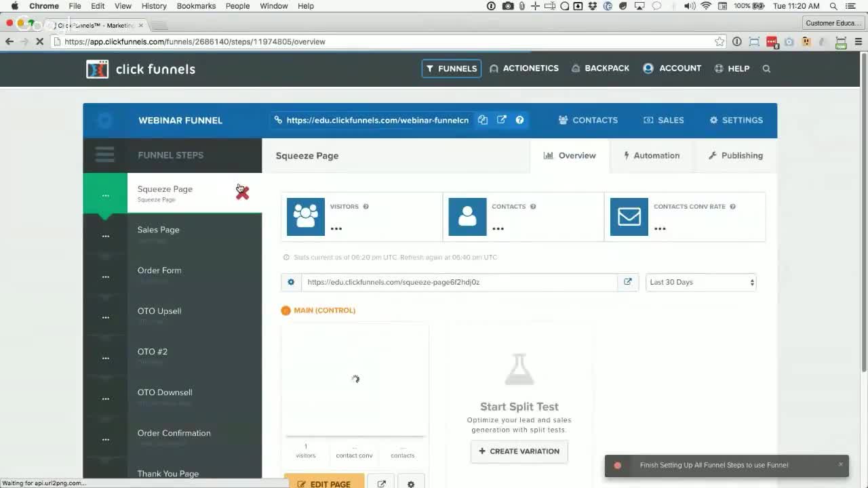868x488 pixels.
Task: Copy the funnel URL with copy icon
Action: [x=483, y=120]
